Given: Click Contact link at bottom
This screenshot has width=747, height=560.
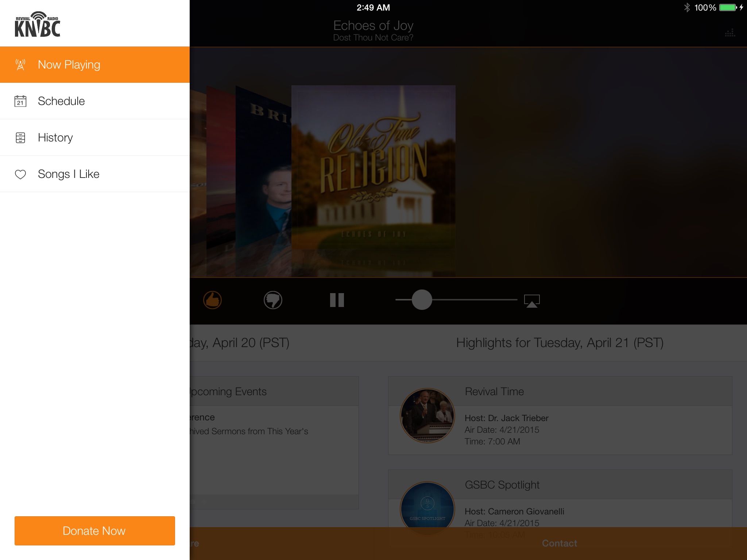Looking at the screenshot, I should tap(560, 544).
